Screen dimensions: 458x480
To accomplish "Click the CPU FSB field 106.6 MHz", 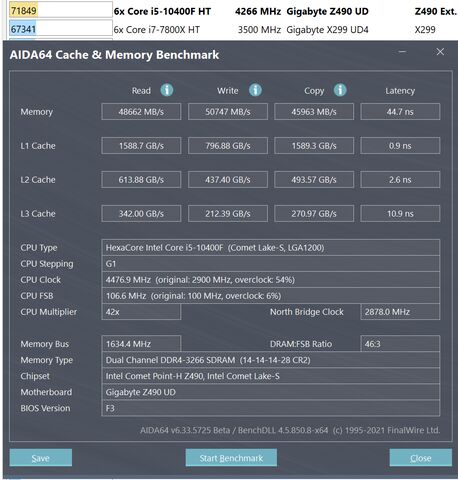I will coord(271,296).
